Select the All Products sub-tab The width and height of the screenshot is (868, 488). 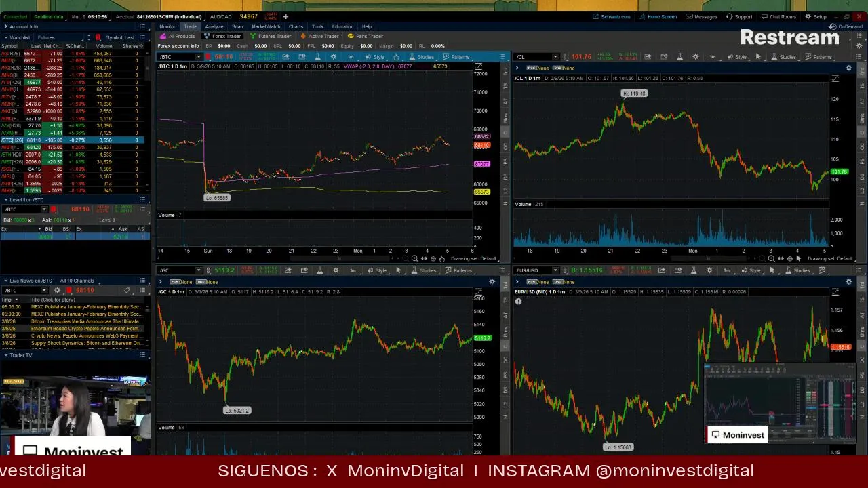[x=178, y=36]
